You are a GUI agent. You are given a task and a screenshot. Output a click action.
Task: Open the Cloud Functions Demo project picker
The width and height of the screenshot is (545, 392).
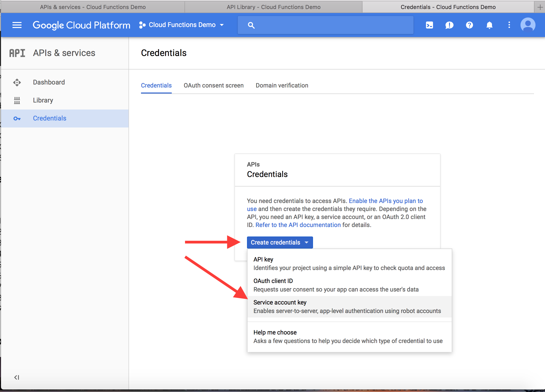point(182,25)
